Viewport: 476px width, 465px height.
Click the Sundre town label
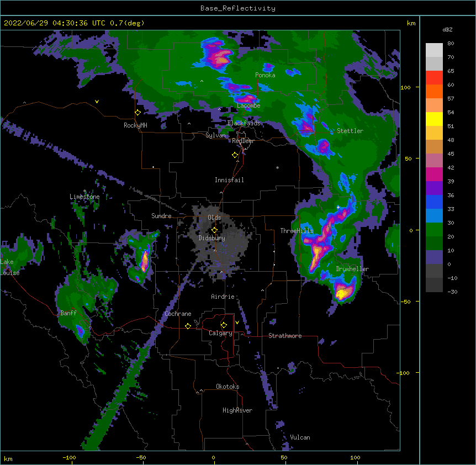pos(161,216)
